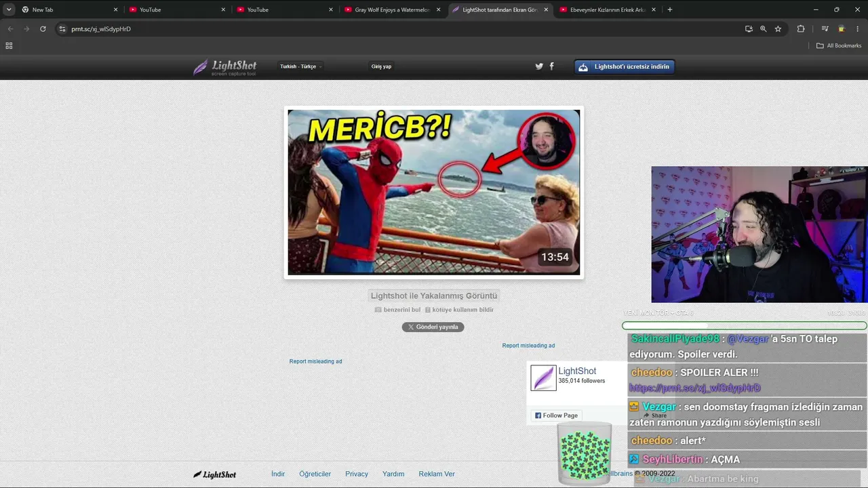Click the green goal progress bar
The image size is (868, 488).
coord(745,326)
